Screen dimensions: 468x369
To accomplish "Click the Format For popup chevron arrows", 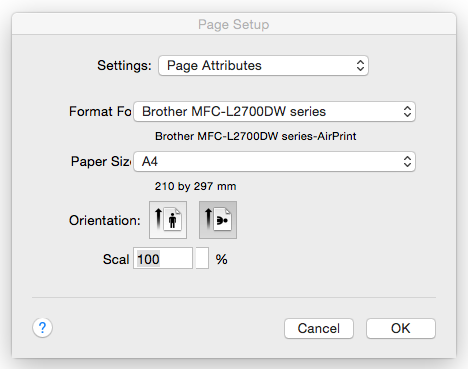I will click(x=407, y=111).
